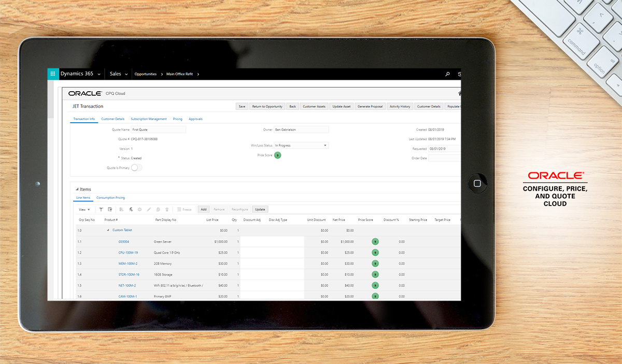Click the Generate Proposal button
The height and width of the screenshot is (364, 622).
pyautogui.click(x=370, y=107)
